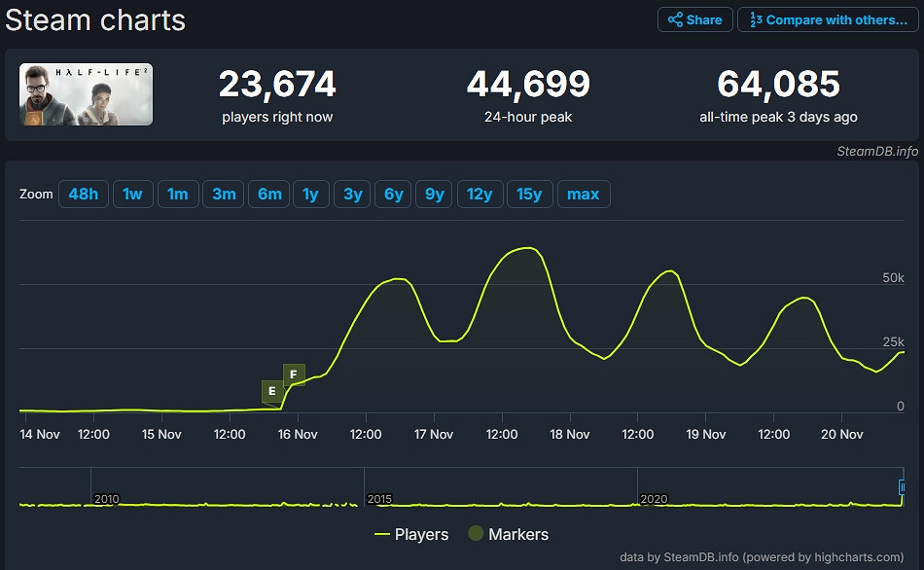Choose the 6y zoom option
This screenshot has height=570, width=924.
pyautogui.click(x=393, y=194)
